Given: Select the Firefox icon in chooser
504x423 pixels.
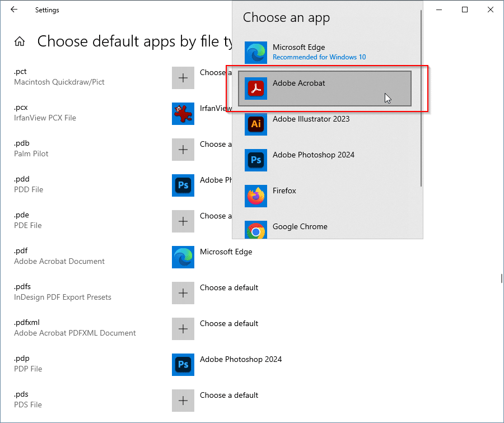Looking at the screenshot, I should point(255,196).
